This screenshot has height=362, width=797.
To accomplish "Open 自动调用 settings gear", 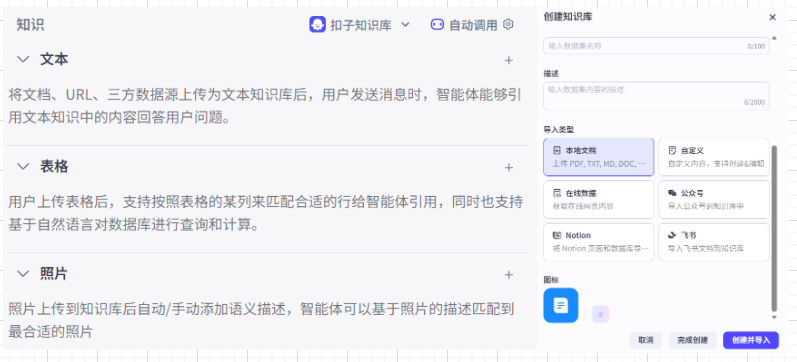I will [x=508, y=24].
